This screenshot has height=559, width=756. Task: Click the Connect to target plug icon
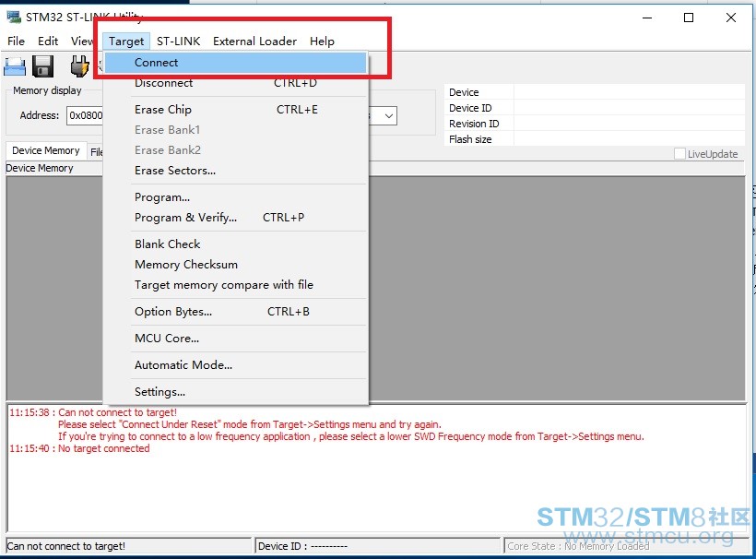tap(80, 66)
